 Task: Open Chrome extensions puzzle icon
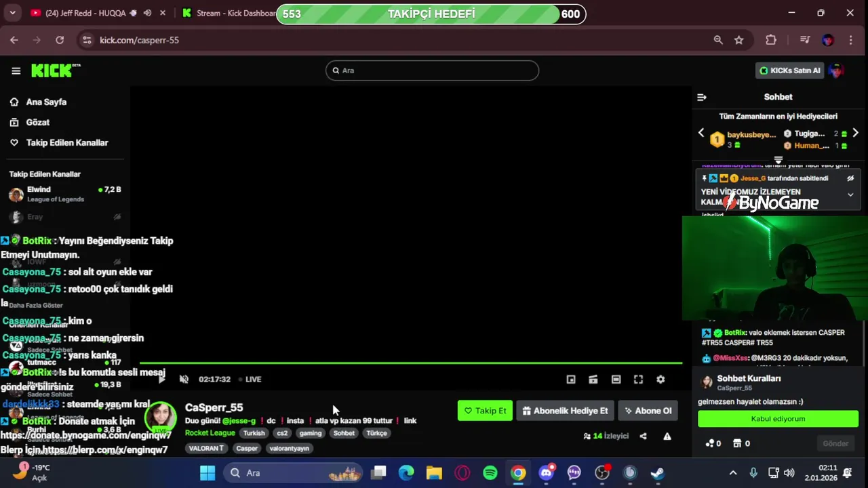pos(771,40)
